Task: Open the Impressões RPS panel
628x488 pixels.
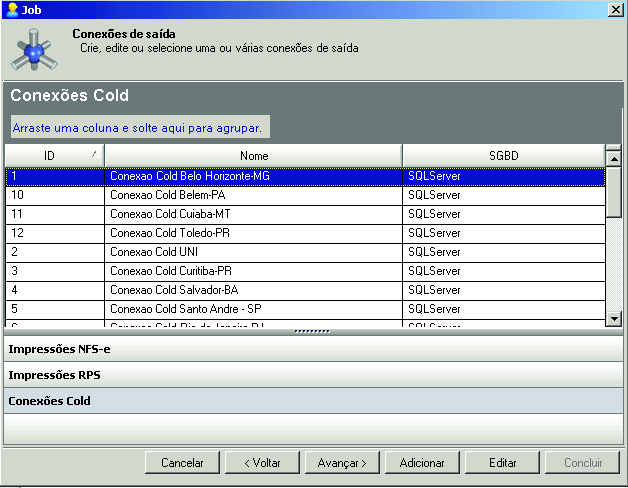Action: [312, 375]
